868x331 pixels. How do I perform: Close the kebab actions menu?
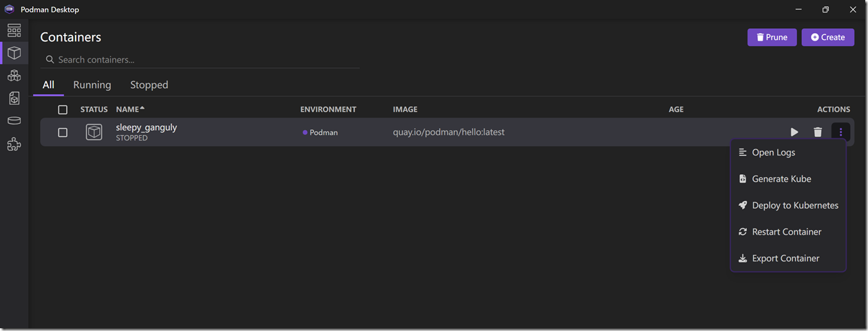[840, 132]
